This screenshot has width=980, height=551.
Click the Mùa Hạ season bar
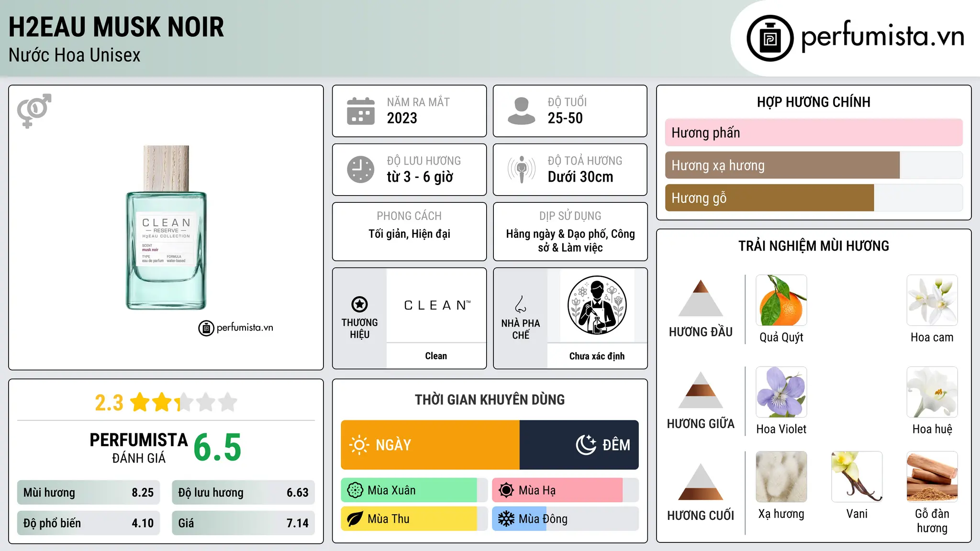pos(566,490)
